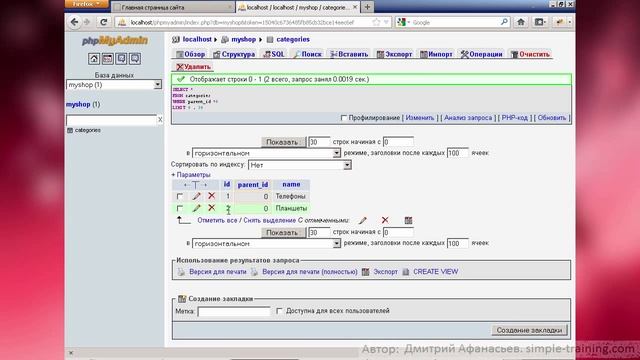Click the categories table icon in sidebar

point(70,130)
